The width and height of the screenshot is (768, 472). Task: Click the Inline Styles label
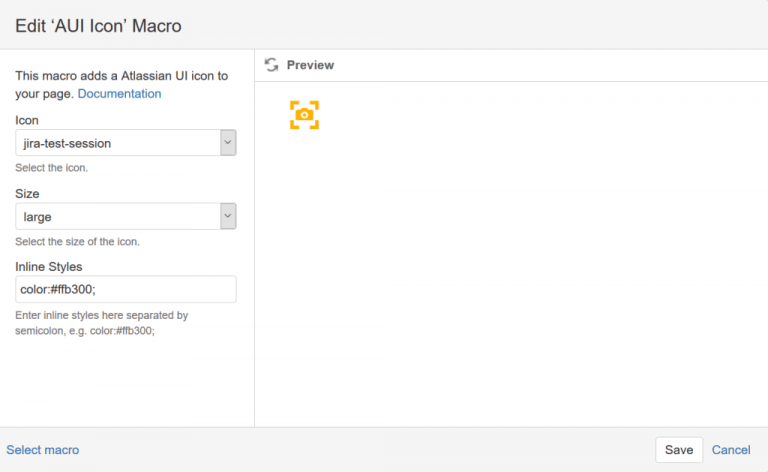click(x=48, y=266)
